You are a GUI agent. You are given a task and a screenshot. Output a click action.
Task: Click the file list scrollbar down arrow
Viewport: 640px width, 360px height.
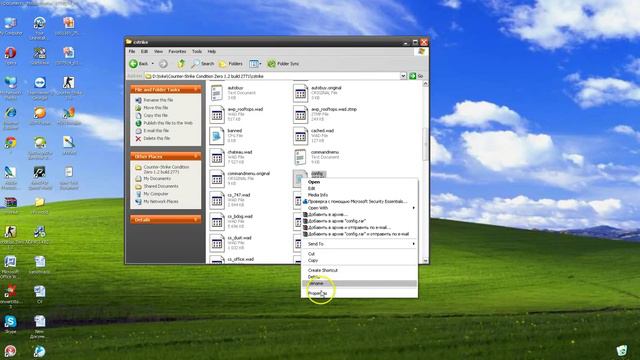(425, 260)
